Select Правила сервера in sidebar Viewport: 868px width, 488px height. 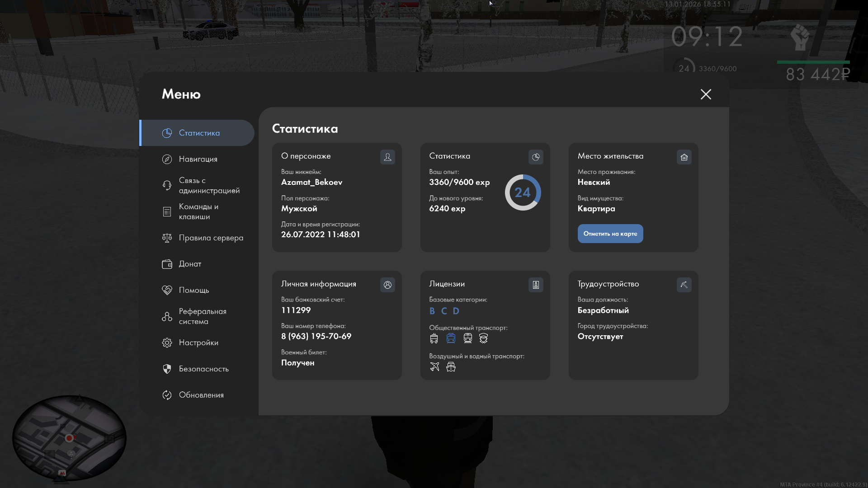coord(211,238)
